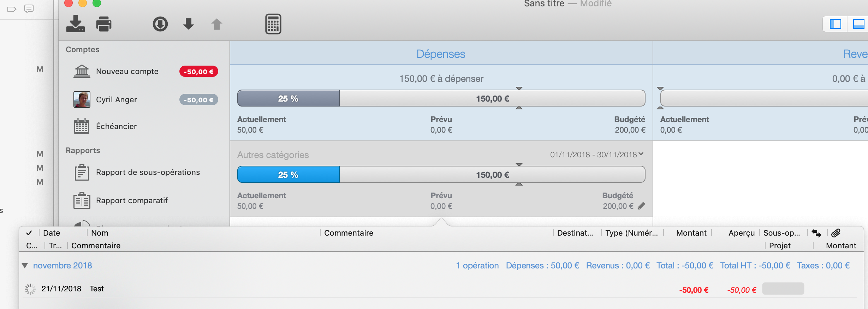868x309 pixels.
Task: Click Comptes section header
Action: click(82, 49)
